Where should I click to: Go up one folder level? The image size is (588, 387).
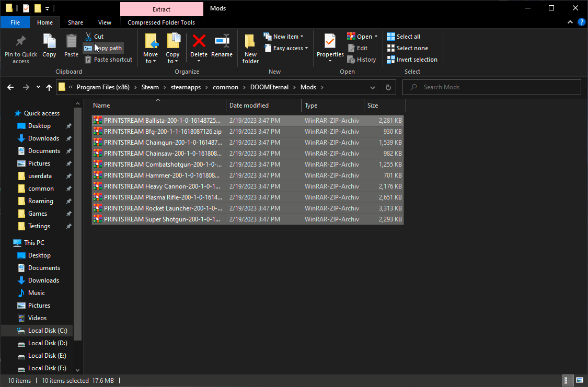[x=49, y=87]
